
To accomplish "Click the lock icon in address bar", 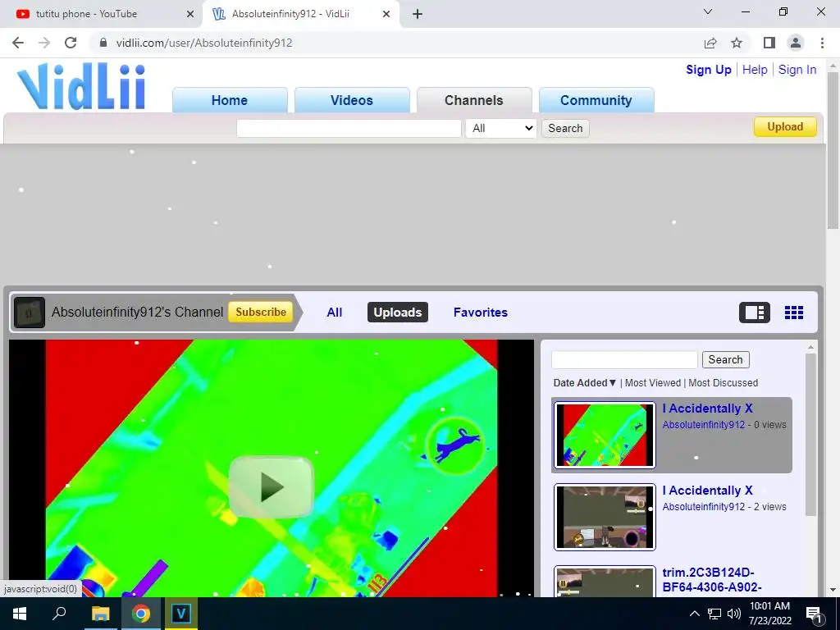I will pos(103,43).
